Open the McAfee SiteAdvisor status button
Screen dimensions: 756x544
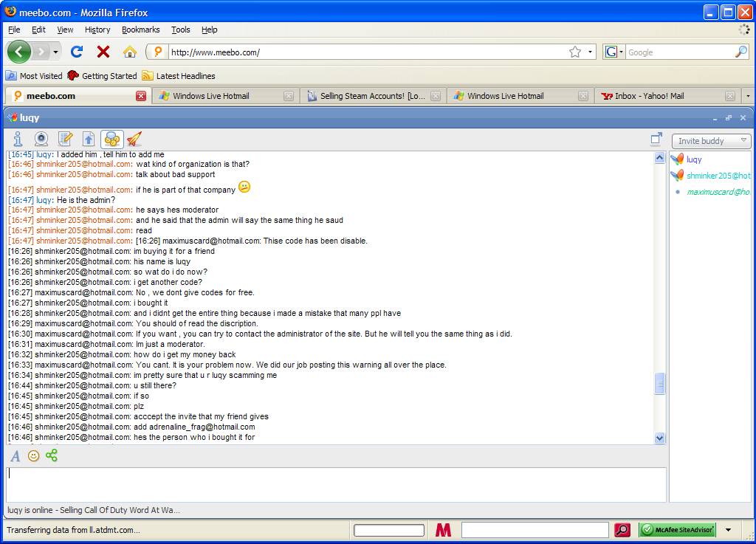point(678,530)
